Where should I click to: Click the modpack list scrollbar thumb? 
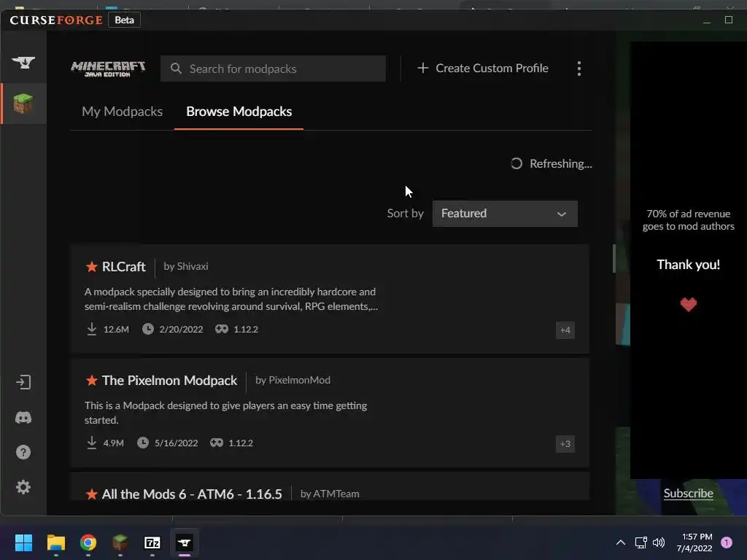click(614, 259)
